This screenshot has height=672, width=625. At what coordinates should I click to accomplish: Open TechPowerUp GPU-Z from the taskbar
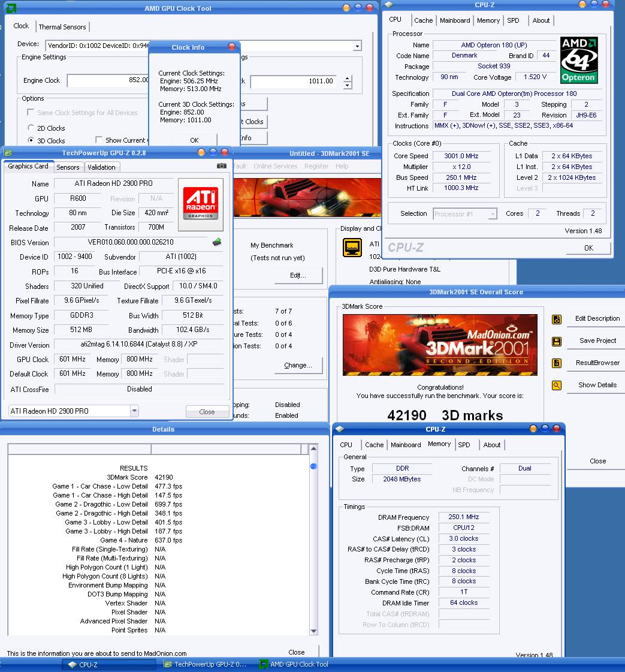click(x=206, y=664)
